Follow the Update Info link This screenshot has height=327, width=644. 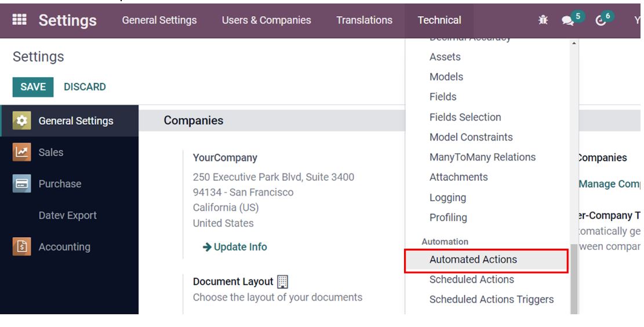(x=235, y=247)
